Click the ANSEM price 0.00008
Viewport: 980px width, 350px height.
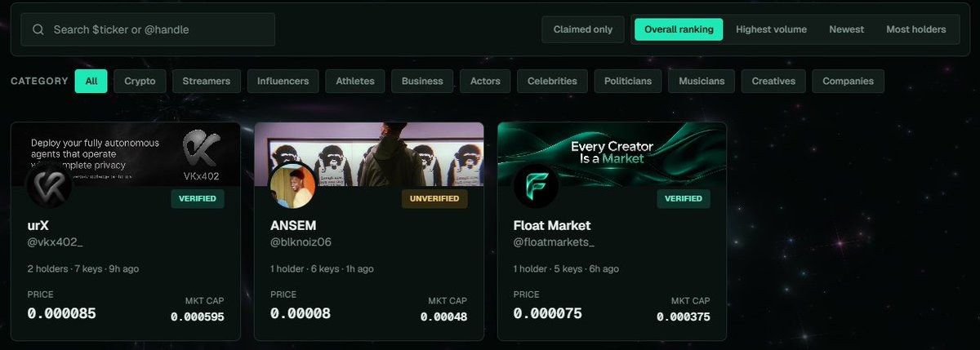301,312
